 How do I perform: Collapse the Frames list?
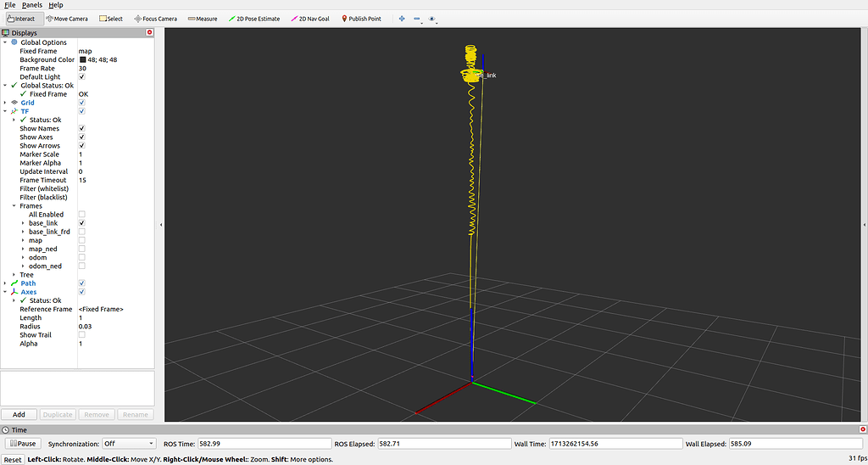coord(14,205)
